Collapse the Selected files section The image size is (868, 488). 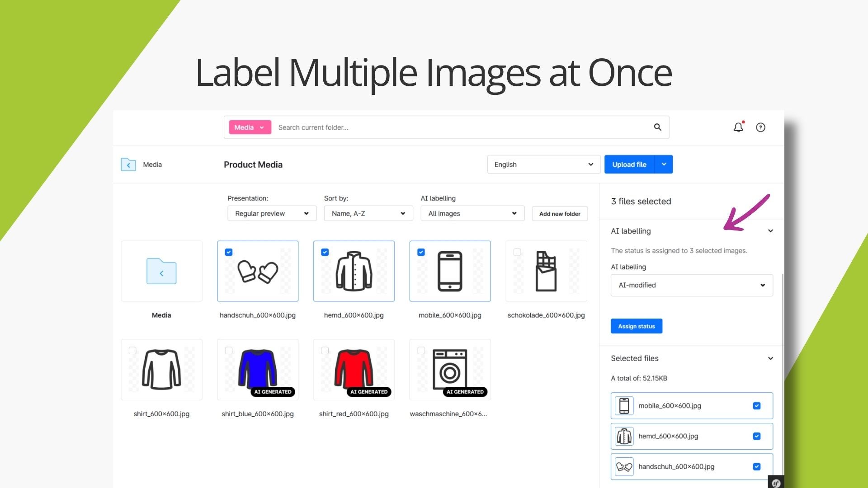771,358
